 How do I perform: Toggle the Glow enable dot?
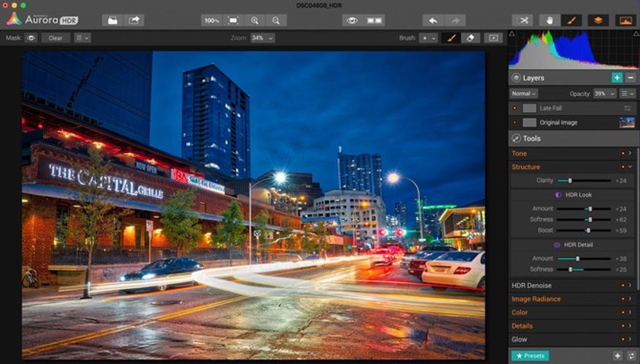tap(623, 339)
